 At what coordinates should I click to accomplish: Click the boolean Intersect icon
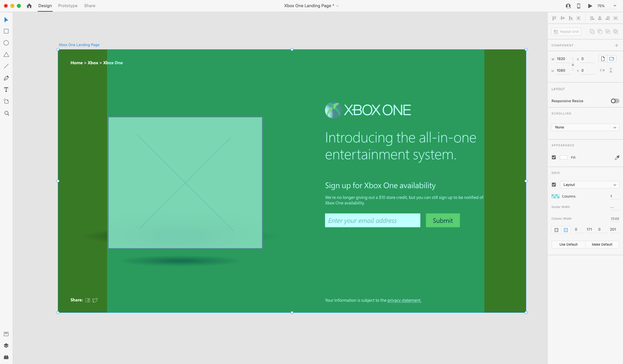point(608,31)
